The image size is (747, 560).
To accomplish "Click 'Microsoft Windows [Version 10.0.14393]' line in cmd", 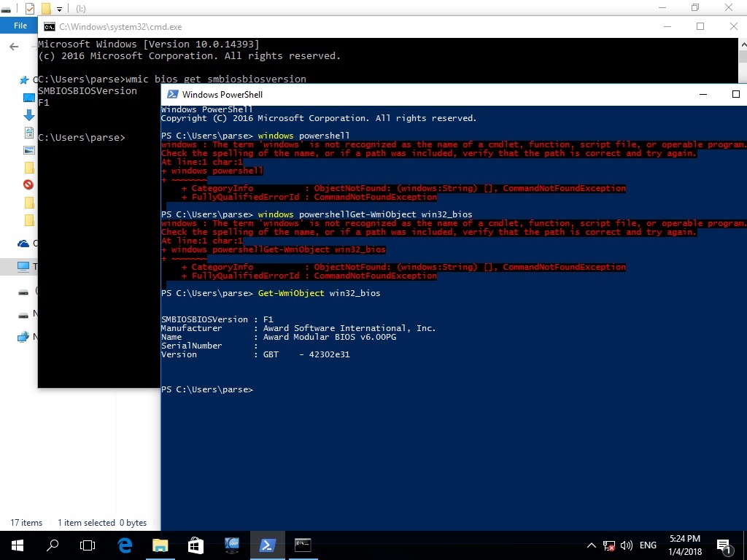I will [x=149, y=44].
